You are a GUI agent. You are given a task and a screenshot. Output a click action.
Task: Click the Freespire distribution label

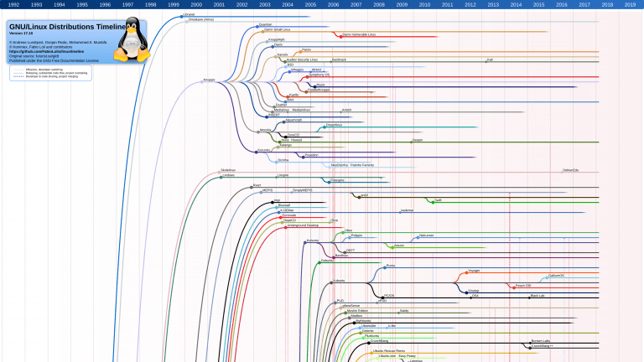337,180
